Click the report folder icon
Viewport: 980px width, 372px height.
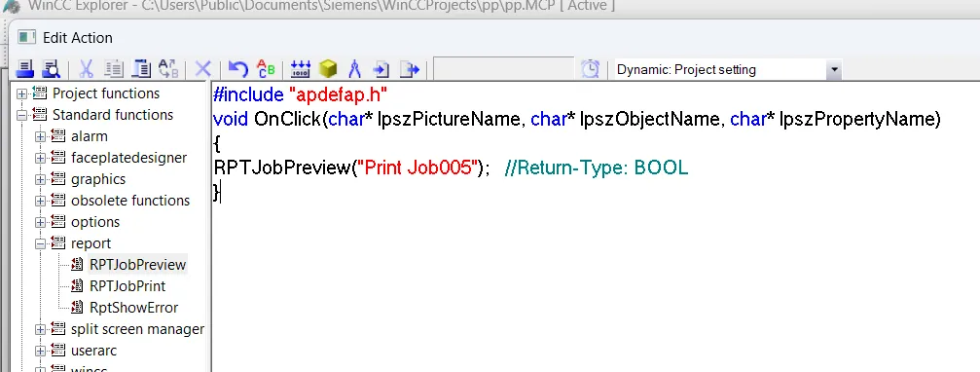tap(58, 243)
